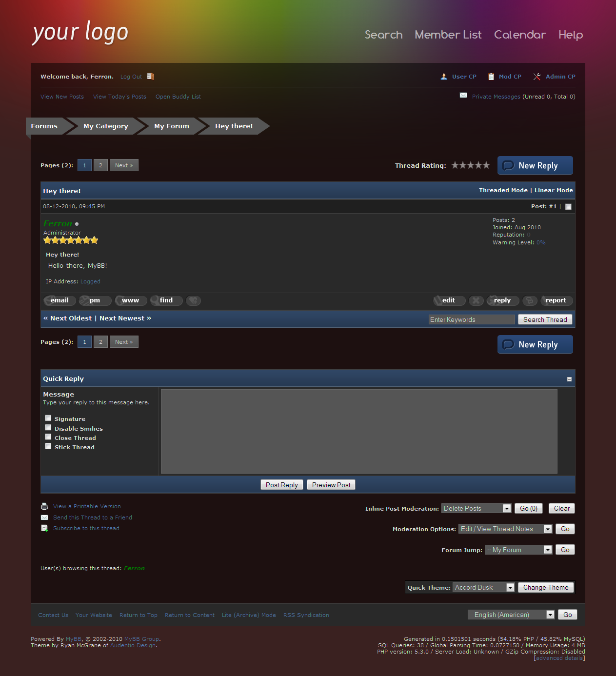
Task: Click the delete post X icon
Action: coord(476,300)
